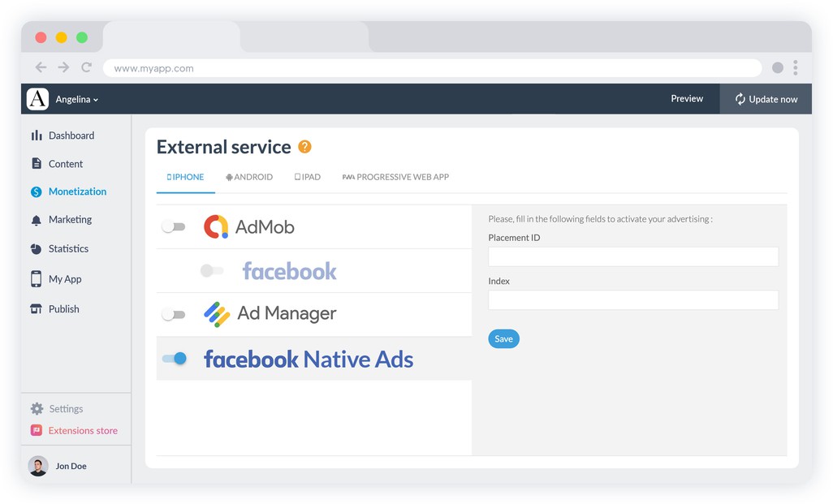
Task: Select the facebook Native Ads text
Action: (x=309, y=359)
